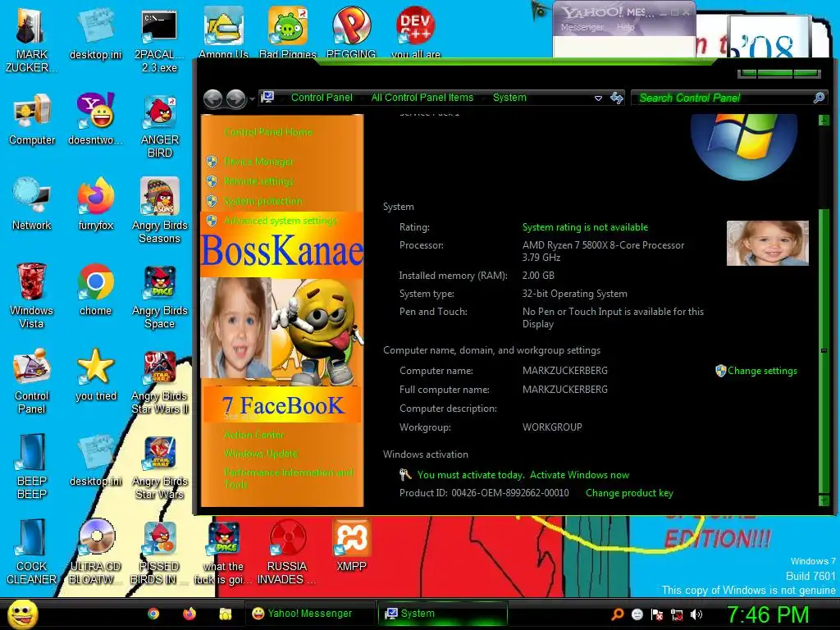This screenshot has height=630, width=840.
Task: Select the 'you tried' star icon
Action: coord(95,375)
